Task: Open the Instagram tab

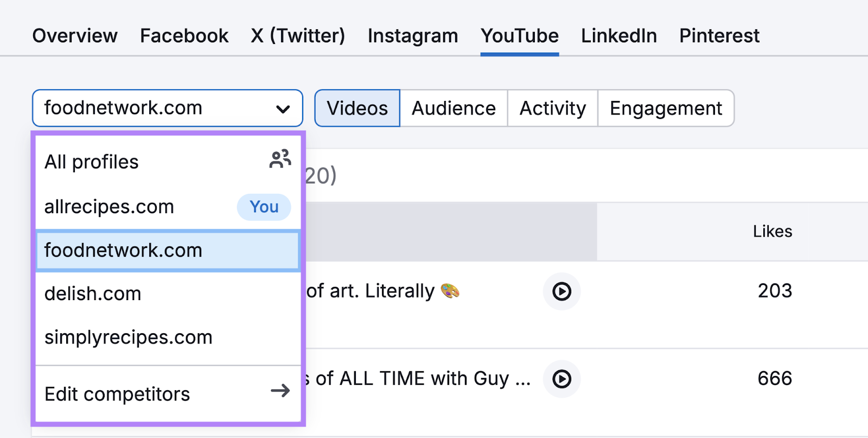Action: coord(412,35)
